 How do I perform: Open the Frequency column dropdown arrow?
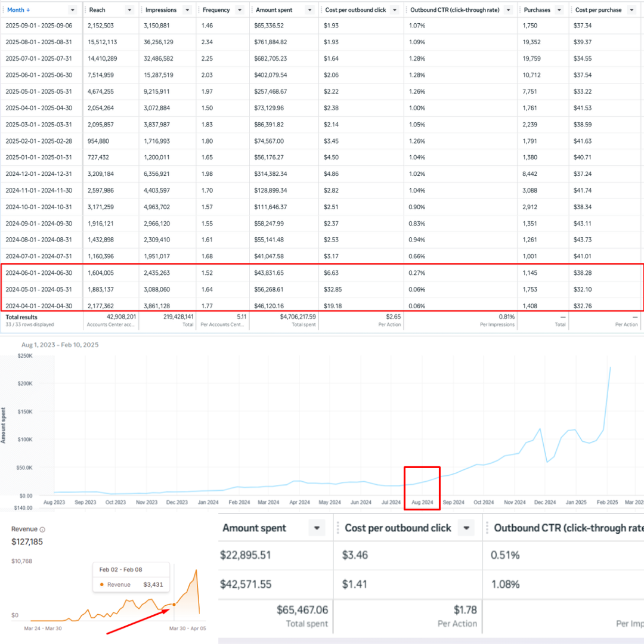pos(239,10)
